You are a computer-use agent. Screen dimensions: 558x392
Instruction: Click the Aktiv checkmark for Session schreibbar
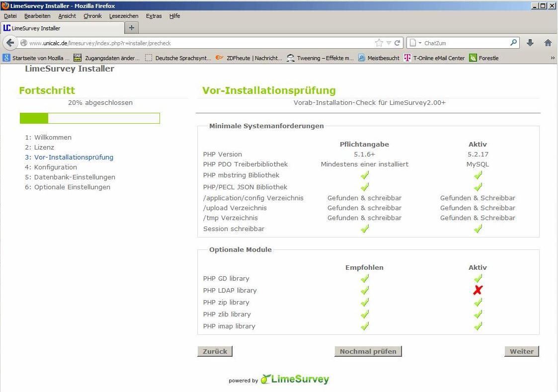point(478,229)
